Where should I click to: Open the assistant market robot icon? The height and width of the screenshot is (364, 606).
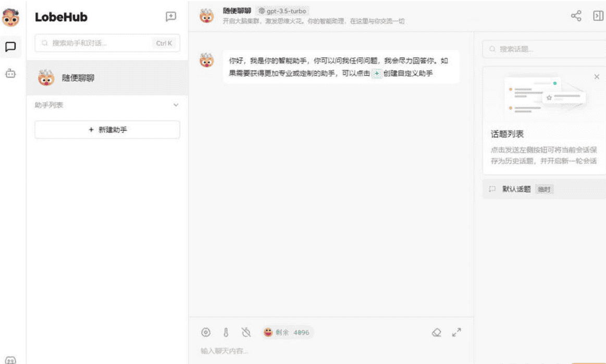(10, 73)
